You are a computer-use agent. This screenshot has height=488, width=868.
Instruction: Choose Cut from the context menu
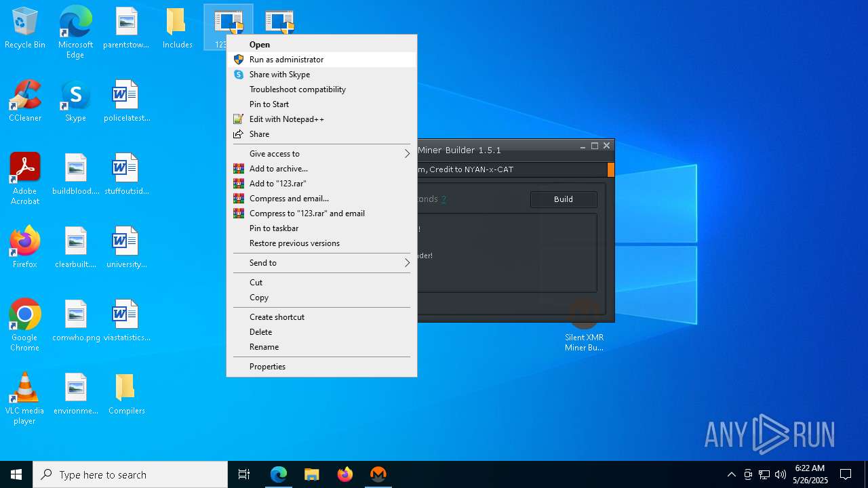pos(321,283)
